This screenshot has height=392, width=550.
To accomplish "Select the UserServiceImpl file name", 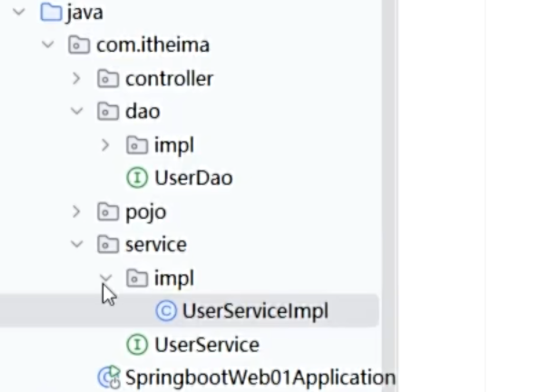I will (x=255, y=311).
